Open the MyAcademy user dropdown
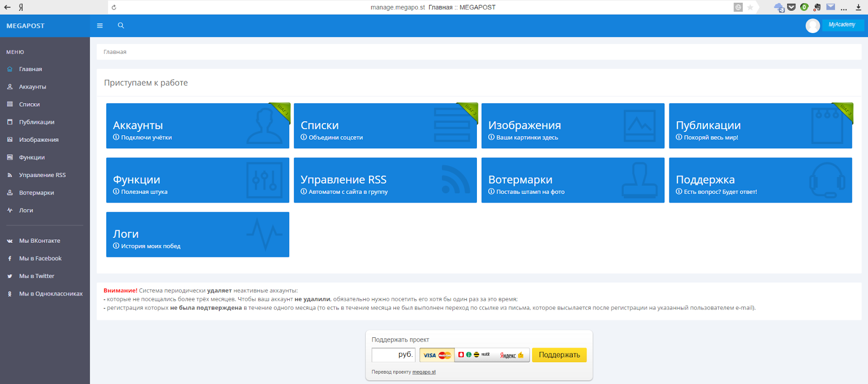This screenshot has height=384, width=868. [x=842, y=25]
